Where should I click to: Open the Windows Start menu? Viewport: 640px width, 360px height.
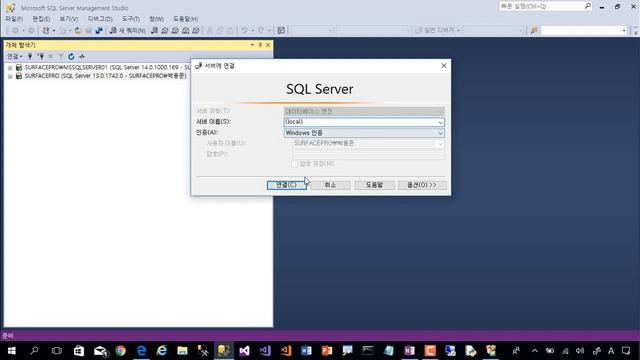[x=11, y=351]
